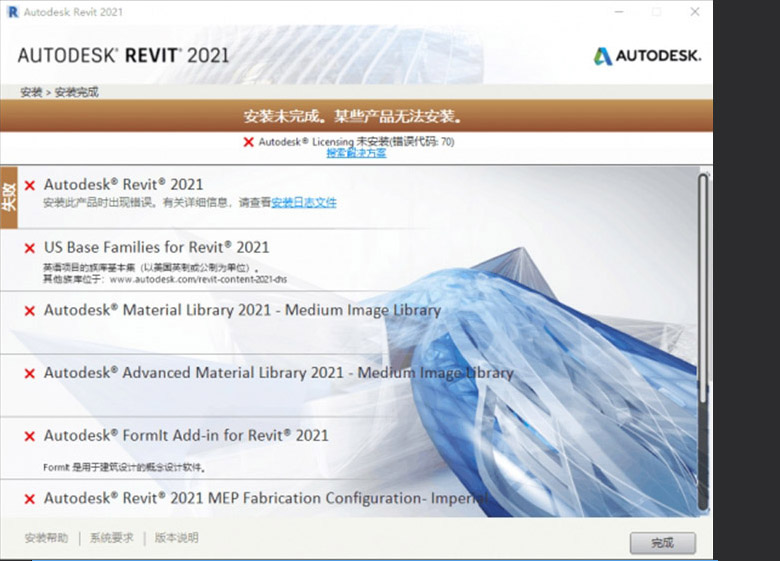Select US Base Families for Revit 2021 text

point(157,247)
